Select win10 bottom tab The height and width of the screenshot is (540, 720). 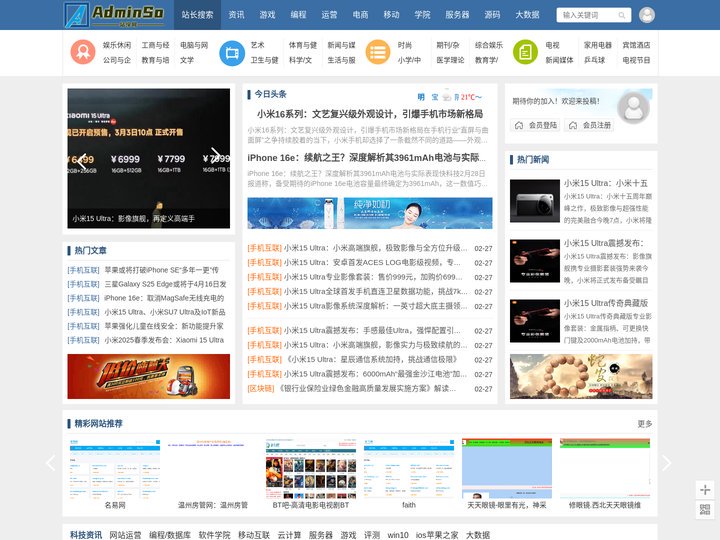tap(398, 535)
